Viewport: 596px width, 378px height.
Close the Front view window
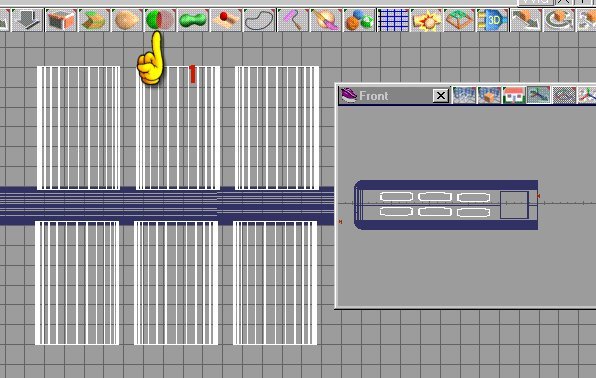pos(441,95)
